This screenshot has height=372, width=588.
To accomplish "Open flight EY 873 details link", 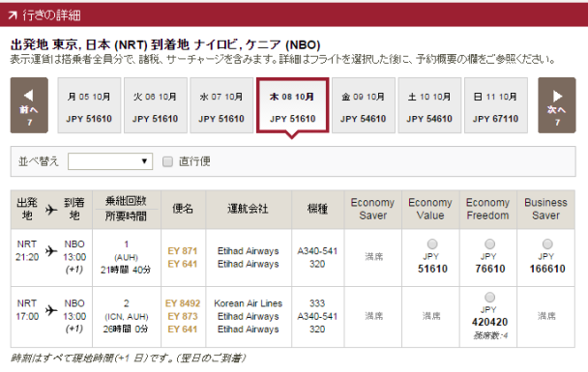I will [x=183, y=317].
